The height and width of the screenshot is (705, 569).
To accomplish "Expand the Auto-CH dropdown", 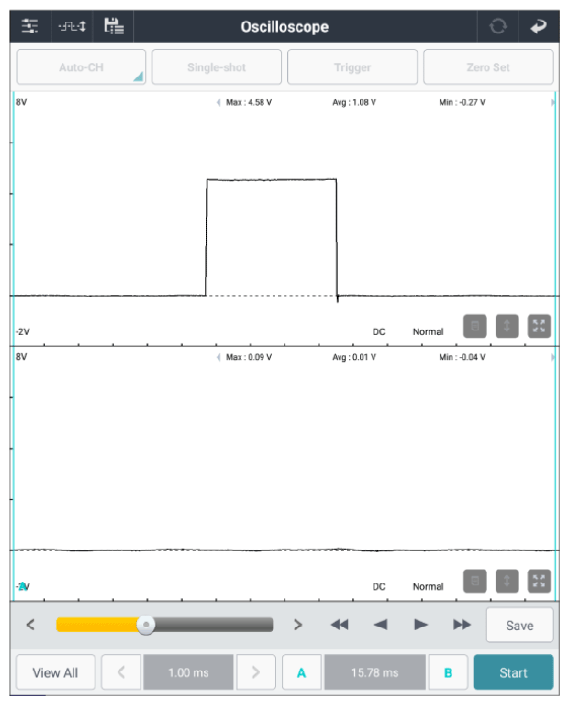I will 81,67.
